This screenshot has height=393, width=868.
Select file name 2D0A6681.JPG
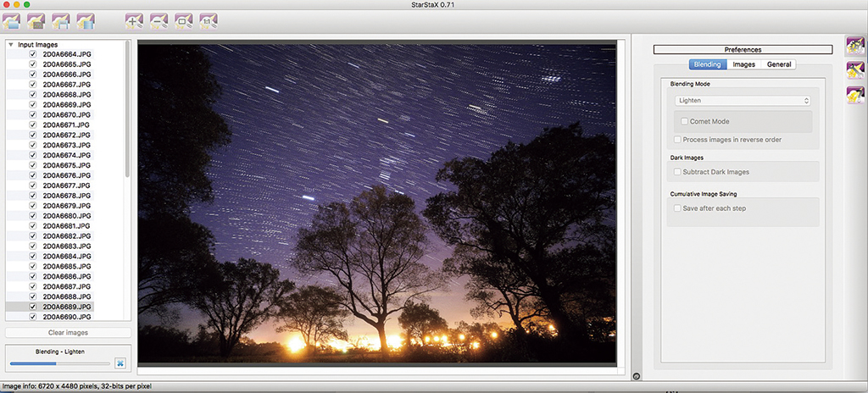click(67, 226)
